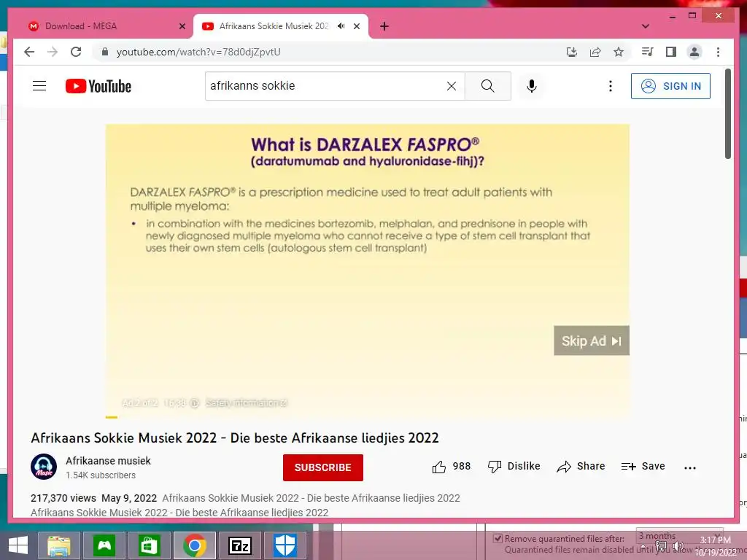Image resolution: width=747 pixels, height=560 pixels.
Task: Open Windows Start menu
Action: [18, 545]
